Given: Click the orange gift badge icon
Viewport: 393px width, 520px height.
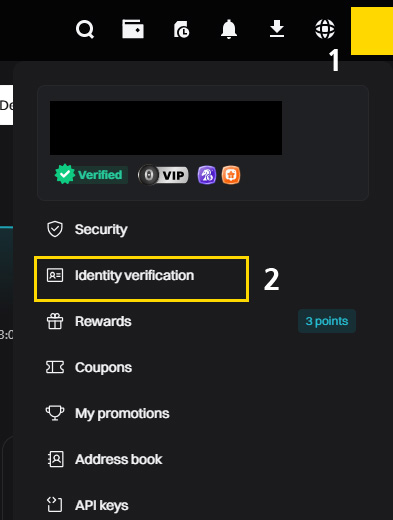Looking at the screenshot, I should coord(231,175).
